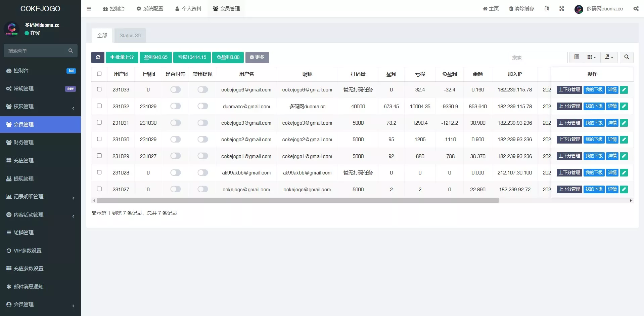
Task: Open the export data dropdown
Action: (x=609, y=57)
